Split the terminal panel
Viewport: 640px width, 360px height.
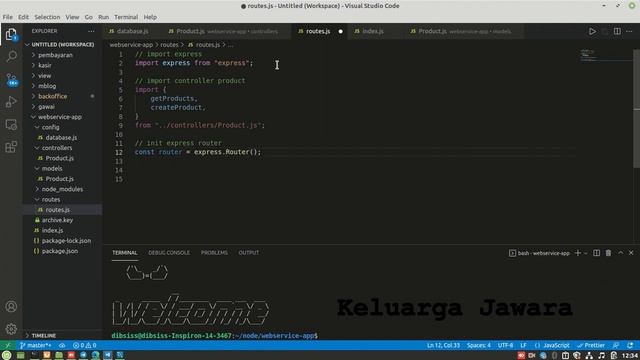596,253
